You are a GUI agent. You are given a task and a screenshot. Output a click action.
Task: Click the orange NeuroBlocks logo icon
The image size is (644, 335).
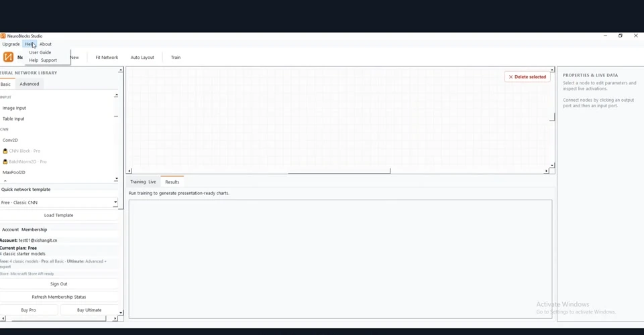(8, 57)
